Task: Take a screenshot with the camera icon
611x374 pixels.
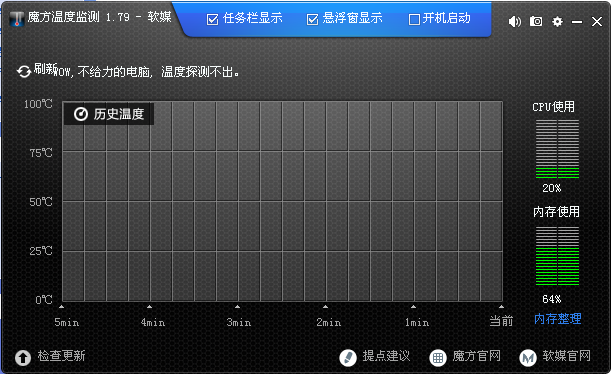Action: [x=536, y=21]
